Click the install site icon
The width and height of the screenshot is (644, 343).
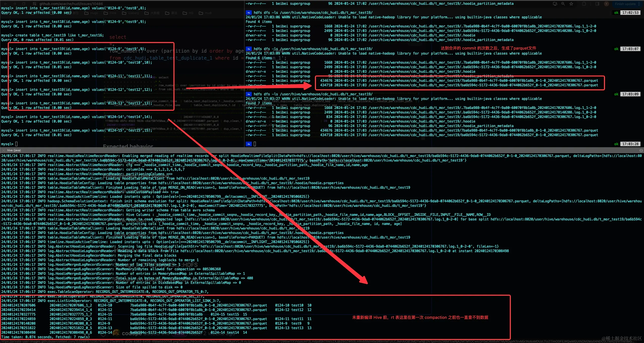555,4
